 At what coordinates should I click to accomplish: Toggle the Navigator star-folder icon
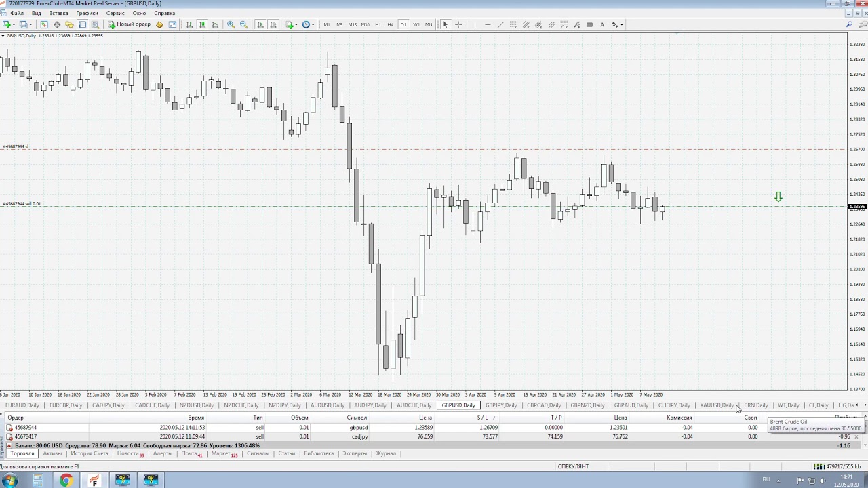click(69, 24)
